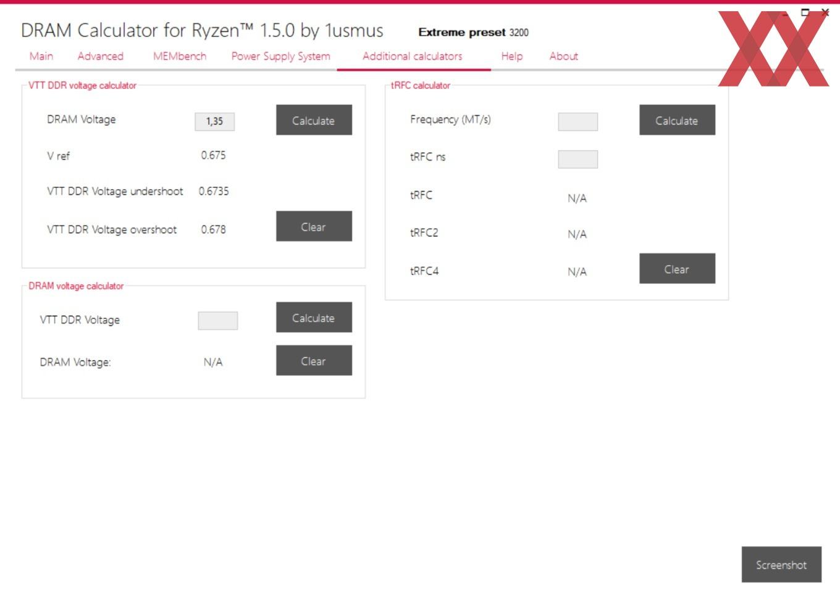Screen dimensions: 840x616
Task: Clear the VTT DDR voltage calculator
Action: tap(314, 226)
